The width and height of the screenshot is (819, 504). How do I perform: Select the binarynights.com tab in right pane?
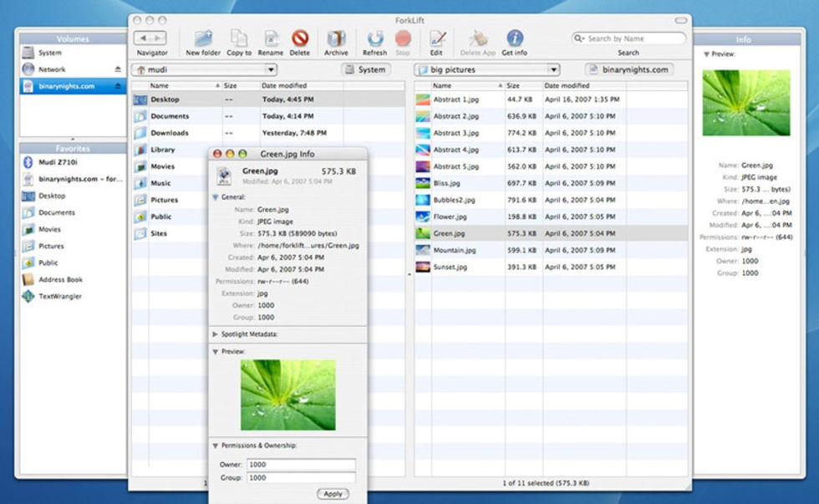(x=629, y=69)
